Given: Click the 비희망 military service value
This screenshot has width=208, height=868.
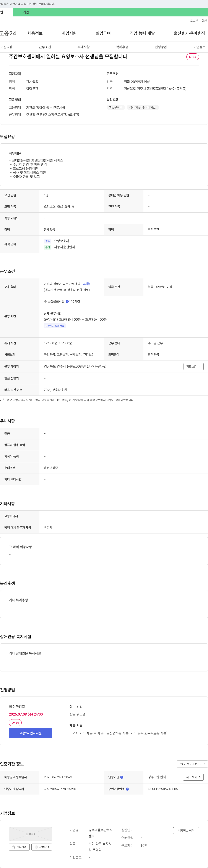Looking at the screenshot, I should pyautogui.click(x=48, y=528).
